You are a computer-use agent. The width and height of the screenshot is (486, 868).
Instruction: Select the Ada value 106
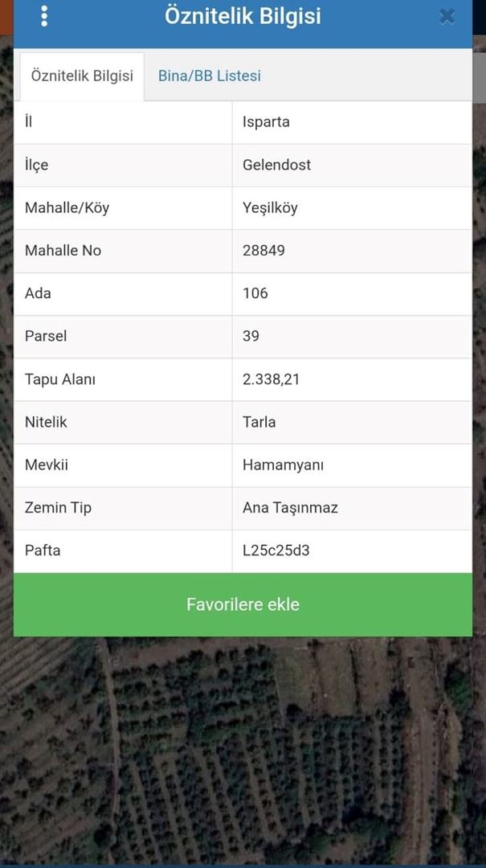click(x=255, y=293)
